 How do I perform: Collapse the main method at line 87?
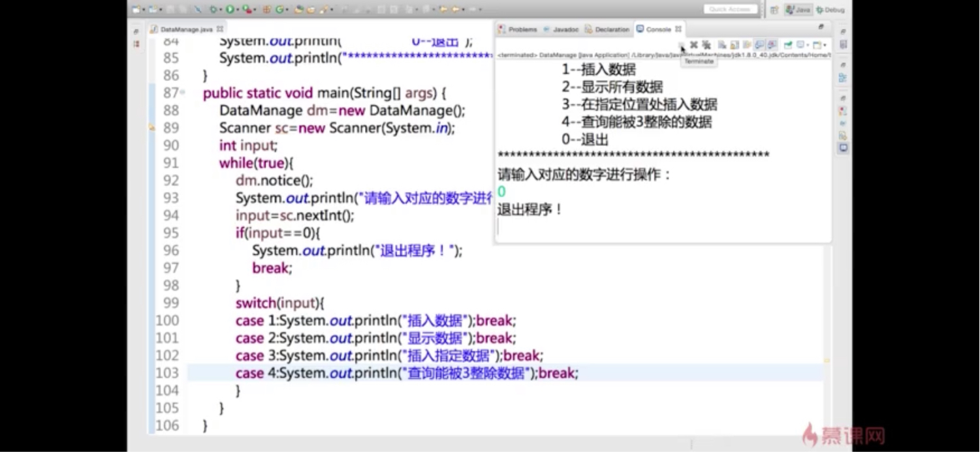coord(183,93)
